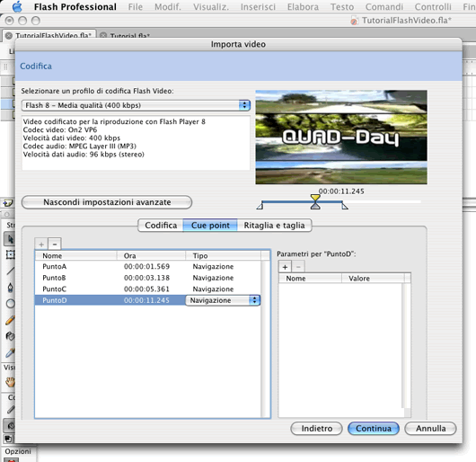
Task: Select the Oval tool
Action: pyautogui.click(x=10, y=304)
